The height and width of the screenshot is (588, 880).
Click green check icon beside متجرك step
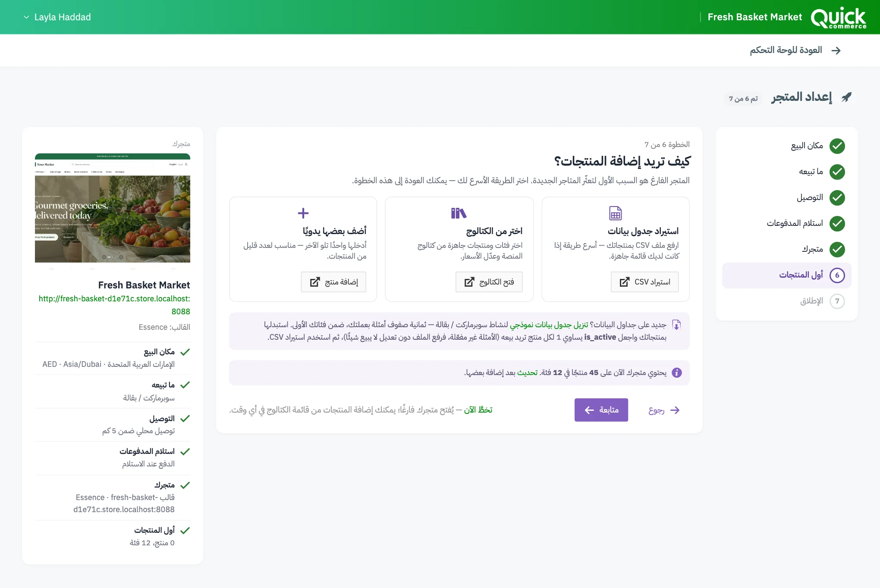(x=837, y=250)
